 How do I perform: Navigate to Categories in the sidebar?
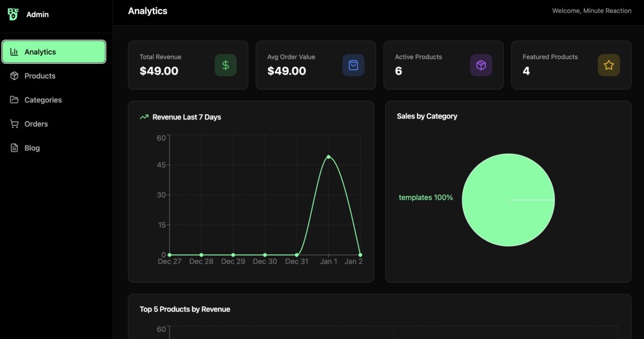(x=43, y=100)
